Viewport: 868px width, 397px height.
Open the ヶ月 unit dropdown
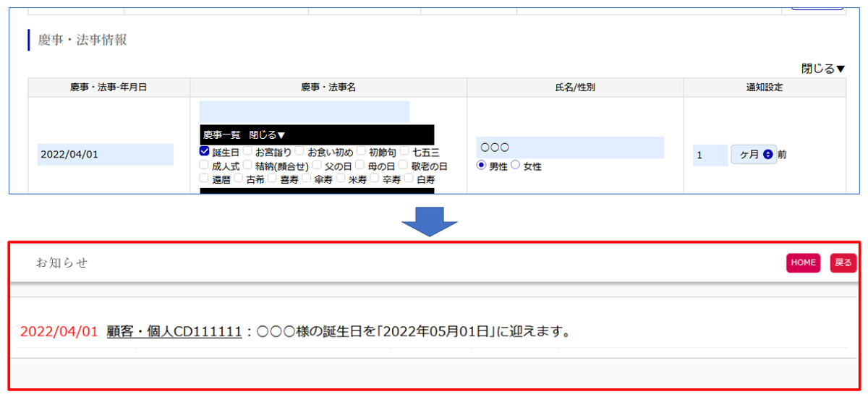753,155
